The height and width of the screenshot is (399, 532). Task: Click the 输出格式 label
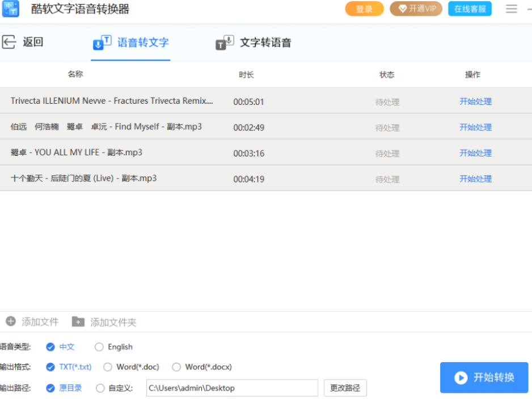click(x=15, y=367)
